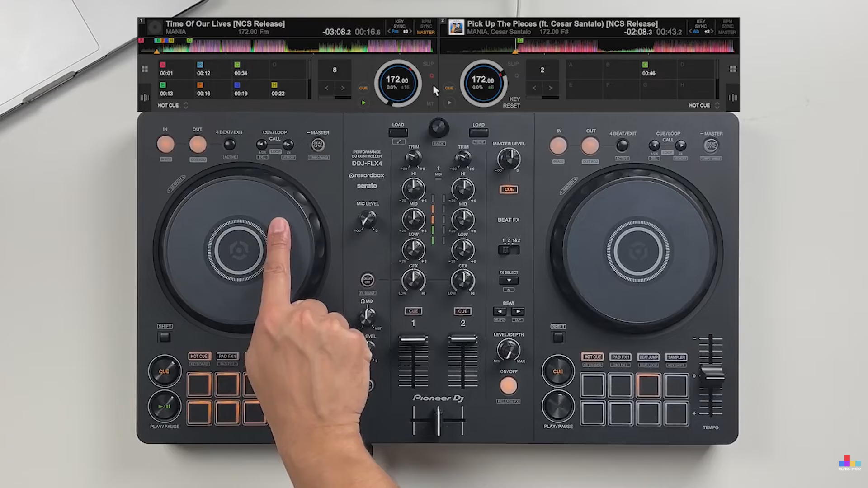Set deck 2 as MASTER
Viewport: 868px width, 488px height.
[727, 33]
